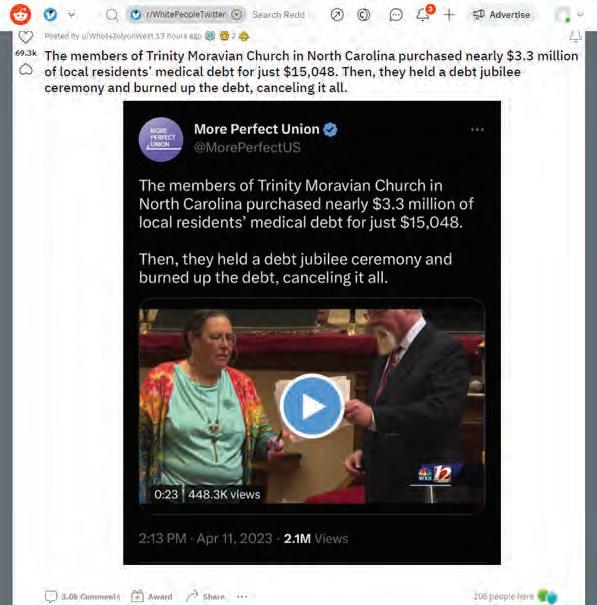Open the post overflow three-dot menu

click(242, 597)
